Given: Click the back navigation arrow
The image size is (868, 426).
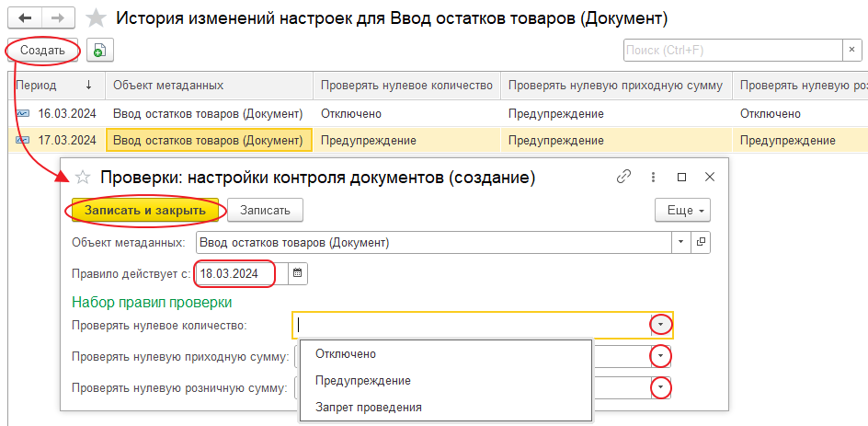Looking at the screenshot, I should [x=24, y=18].
